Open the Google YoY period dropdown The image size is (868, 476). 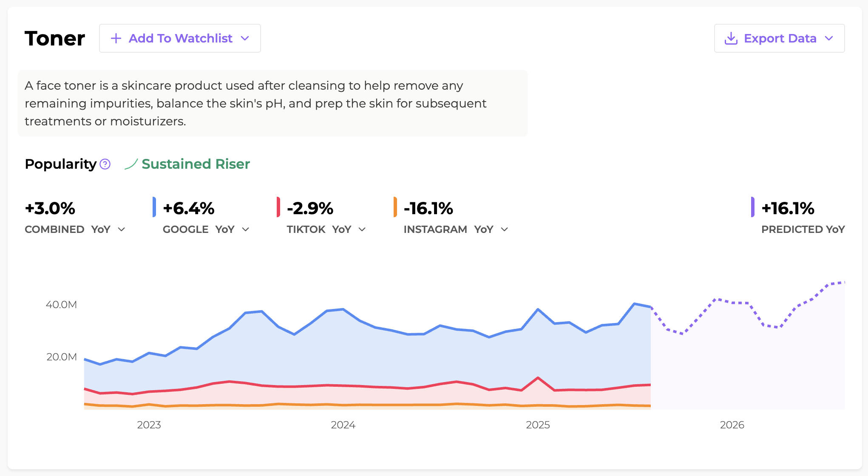pyautogui.click(x=246, y=229)
